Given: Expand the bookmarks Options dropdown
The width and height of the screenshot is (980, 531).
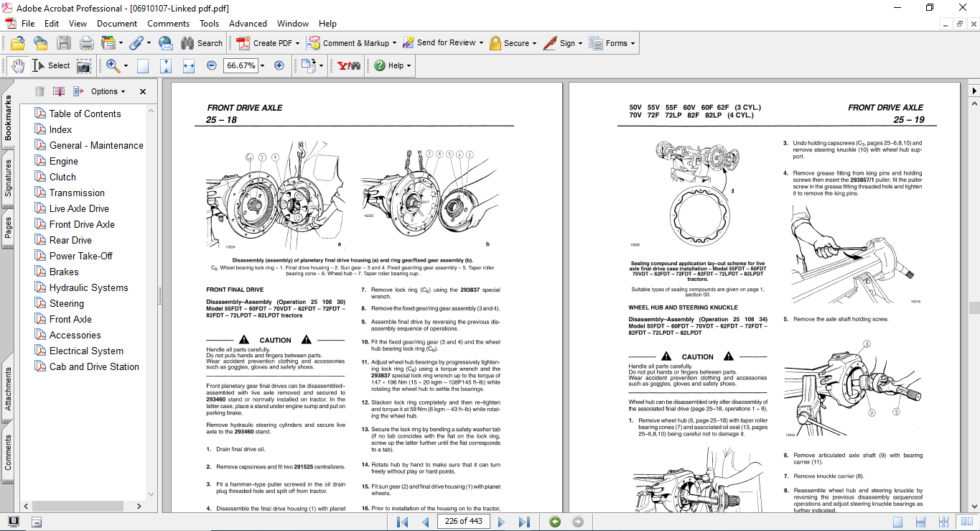Looking at the screenshot, I should point(108,91).
